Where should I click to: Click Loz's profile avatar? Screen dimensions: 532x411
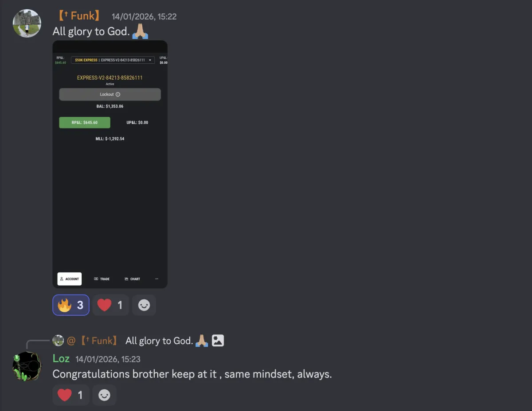[27, 367]
